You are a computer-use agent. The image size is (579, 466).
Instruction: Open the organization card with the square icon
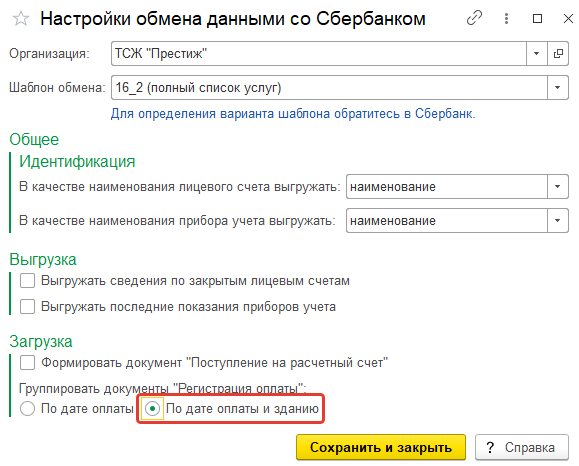(558, 54)
